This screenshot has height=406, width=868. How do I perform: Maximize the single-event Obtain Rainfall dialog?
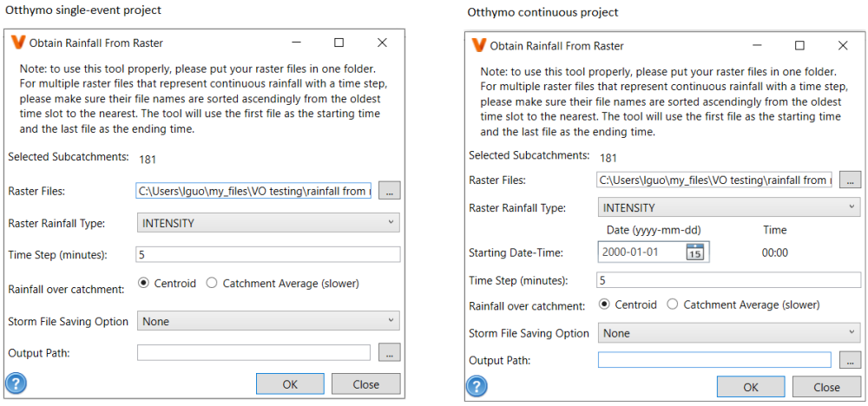(339, 43)
